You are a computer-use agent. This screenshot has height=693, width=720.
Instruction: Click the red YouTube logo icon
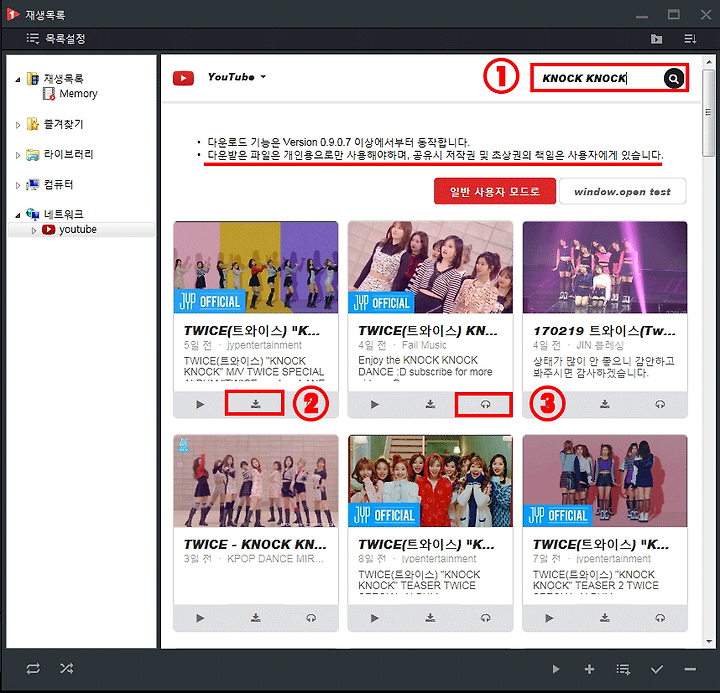pos(183,78)
